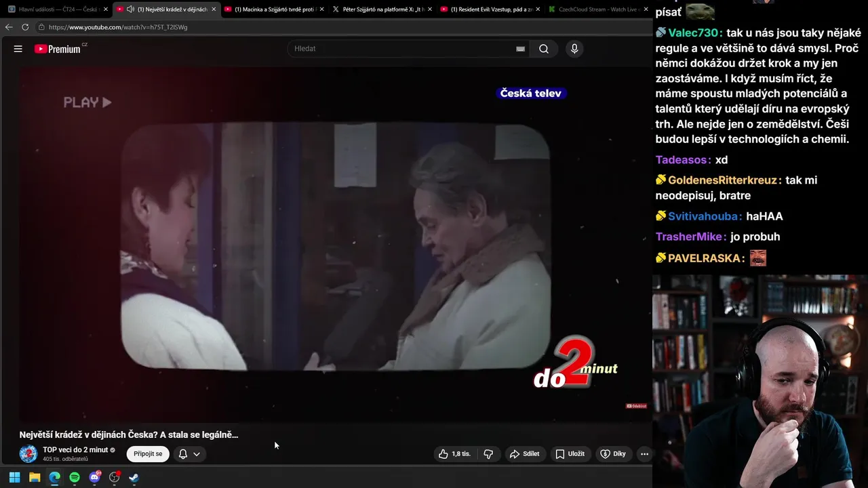The width and height of the screenshot is (868, 488).
Task: Click the badge icon next to Svitivahouba
Action: pos(660,216)
